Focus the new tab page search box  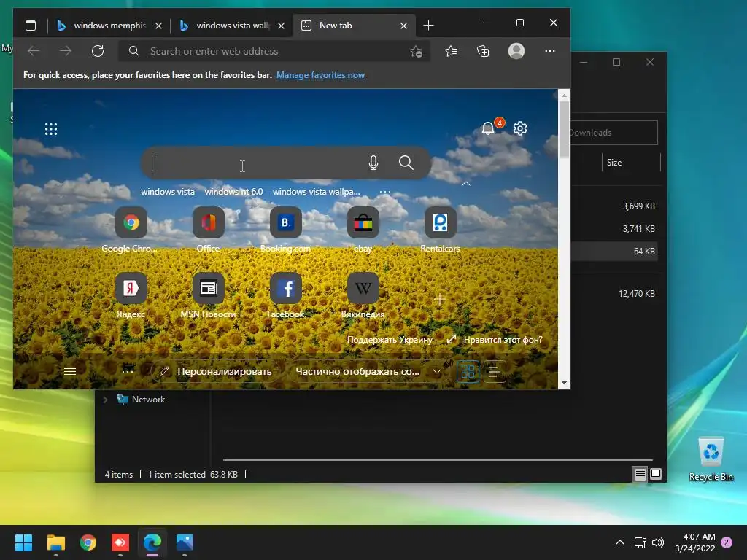286,163
